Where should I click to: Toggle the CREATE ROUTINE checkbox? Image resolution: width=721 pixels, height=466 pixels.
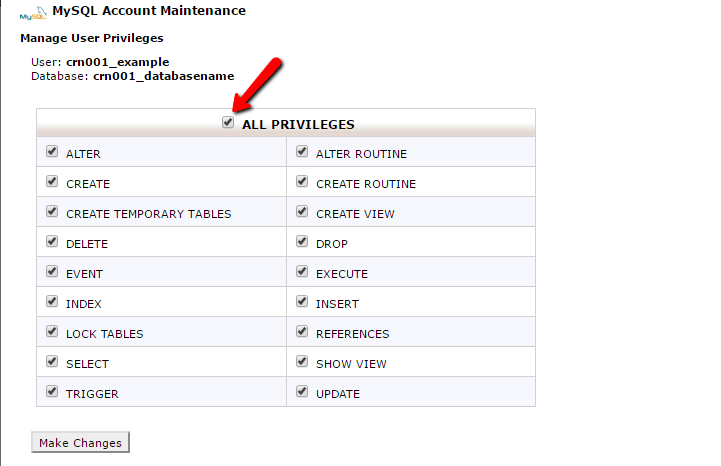tap(302, 182)
